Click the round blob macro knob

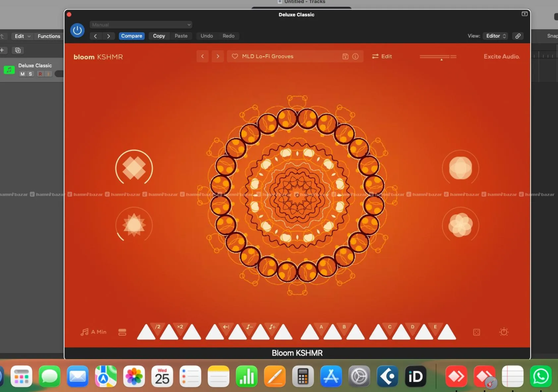coord(460,168)
